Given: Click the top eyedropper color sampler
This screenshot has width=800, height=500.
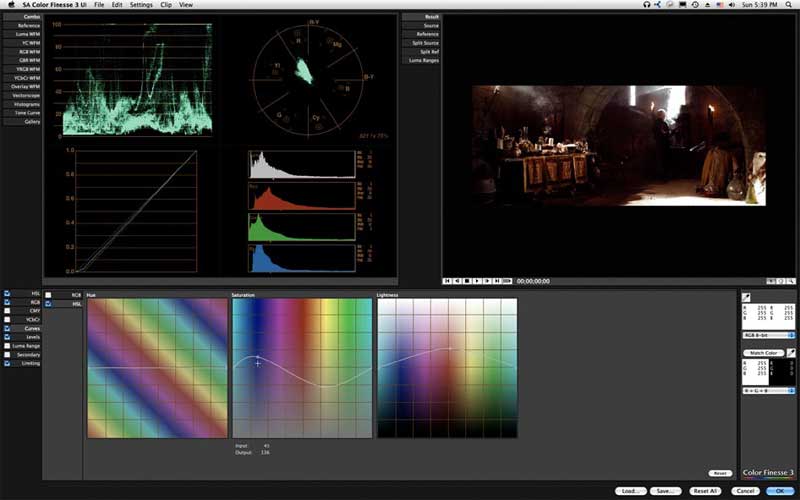Looking at the screenshot, I should (x=746, y=297).
